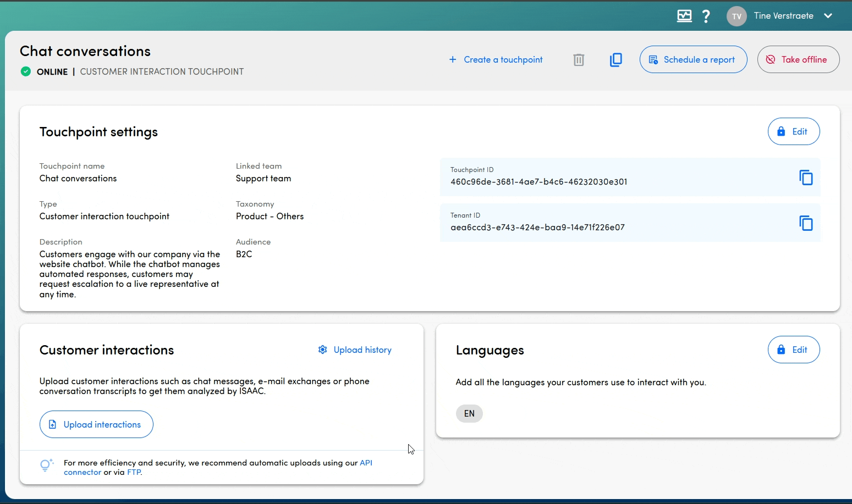Edit the Touchpoint settings
This screenshot has height=504, width=852.
(x=793, y=131)
